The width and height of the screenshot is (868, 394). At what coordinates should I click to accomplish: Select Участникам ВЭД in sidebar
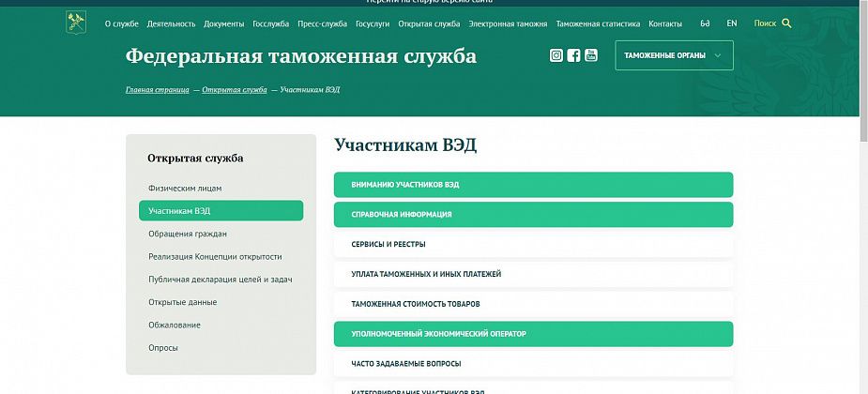[x=221, y=211]
